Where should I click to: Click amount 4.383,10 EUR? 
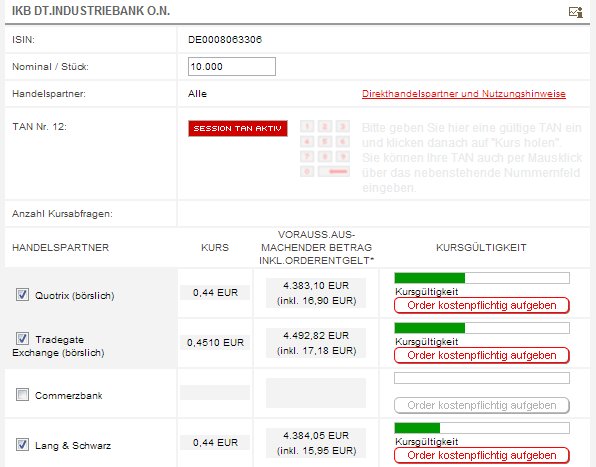316,285
